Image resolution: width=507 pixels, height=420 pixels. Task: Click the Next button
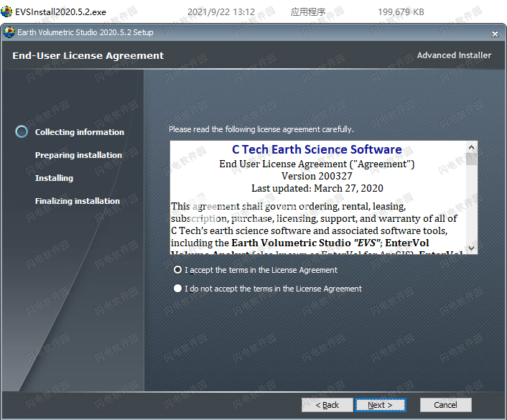[x=381, y=405]
